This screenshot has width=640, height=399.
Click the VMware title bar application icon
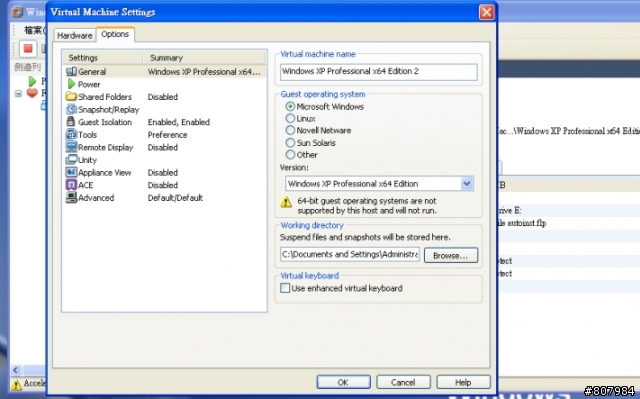pyautogui.click(x=17, y=11)
